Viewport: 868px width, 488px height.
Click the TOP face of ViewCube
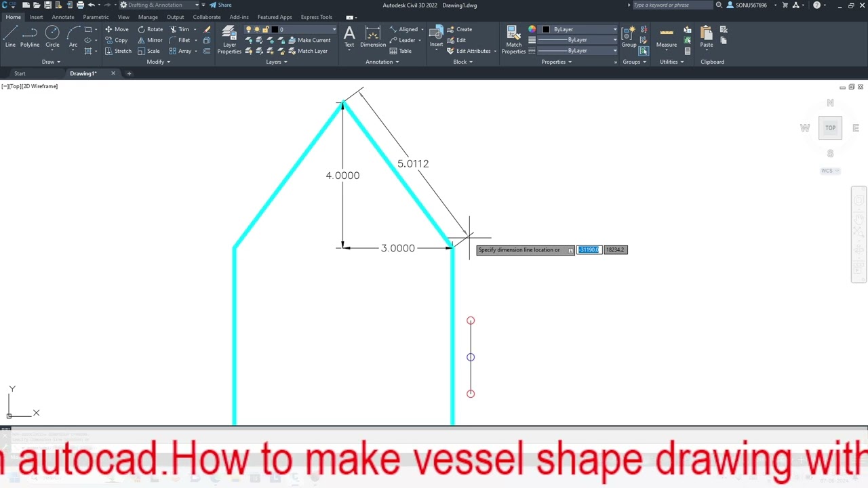[x=830, y=128]
